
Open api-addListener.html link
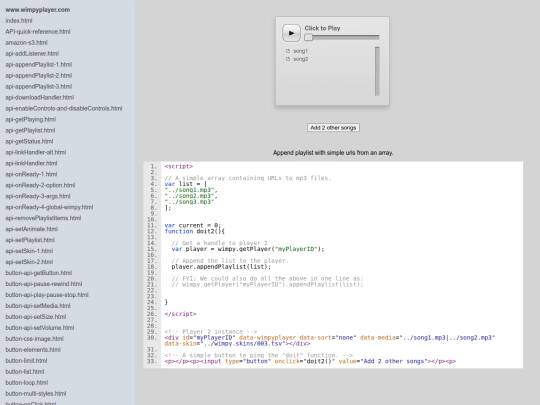(x=32, y=54)
